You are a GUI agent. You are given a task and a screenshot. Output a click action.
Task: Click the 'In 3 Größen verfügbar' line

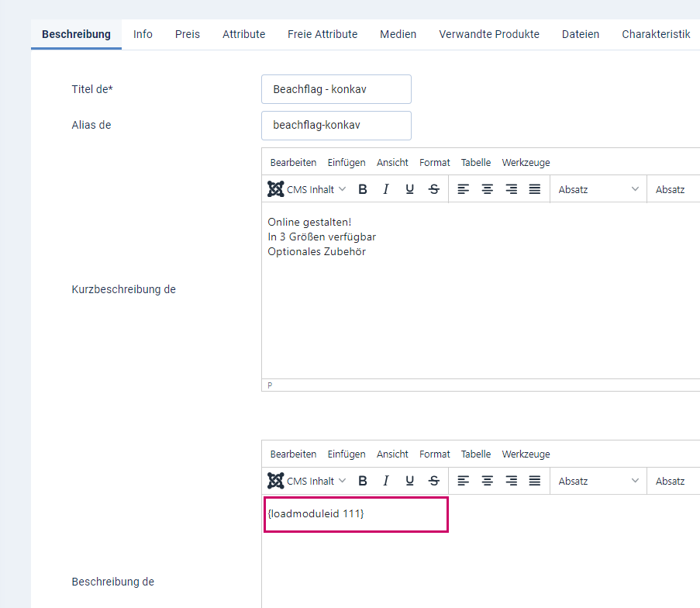click(322, 237)
